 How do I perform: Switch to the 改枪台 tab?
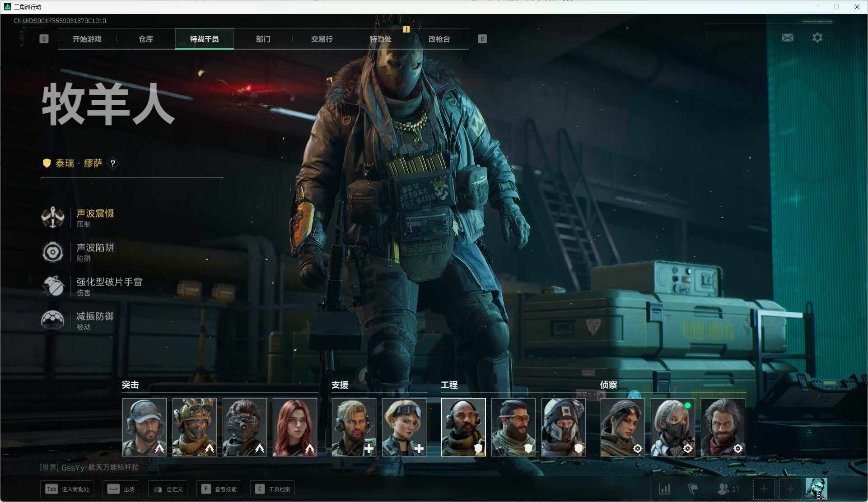439,39
